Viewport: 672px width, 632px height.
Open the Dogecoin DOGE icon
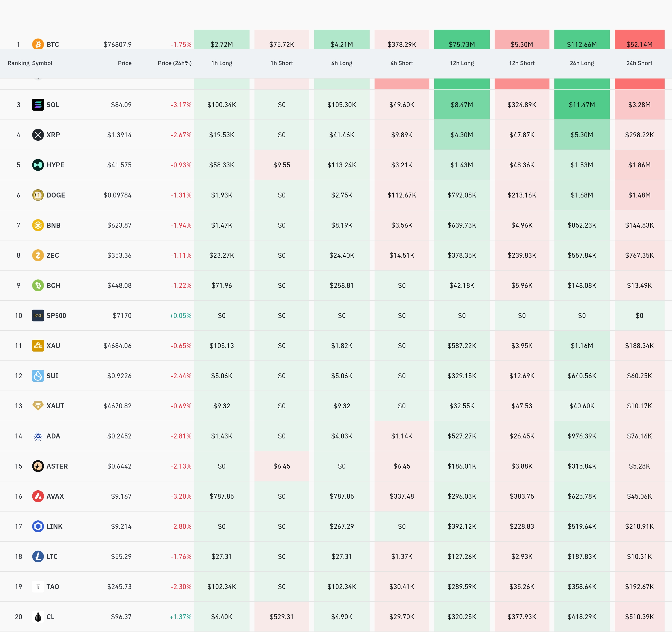pyautogui.click(x=38, y=195)
